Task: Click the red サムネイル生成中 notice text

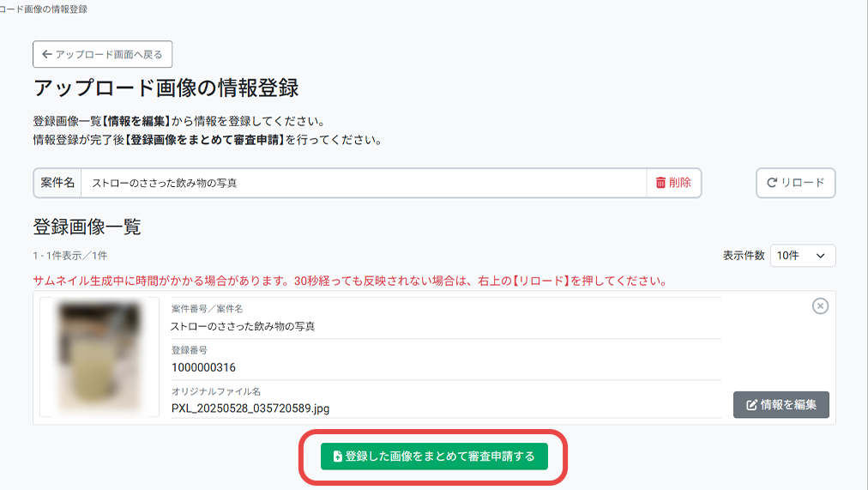Action: (x=350, y=281)
